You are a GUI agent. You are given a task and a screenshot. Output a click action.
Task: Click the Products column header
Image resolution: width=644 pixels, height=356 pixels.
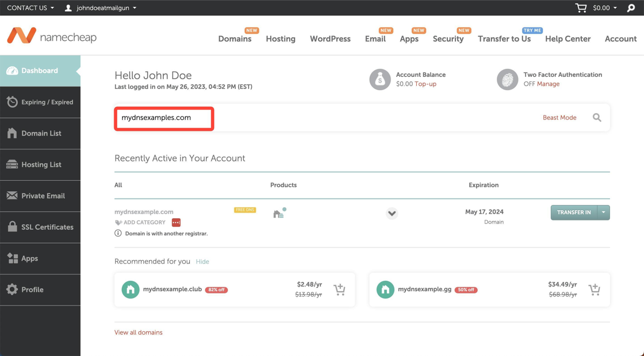[283, 185]
